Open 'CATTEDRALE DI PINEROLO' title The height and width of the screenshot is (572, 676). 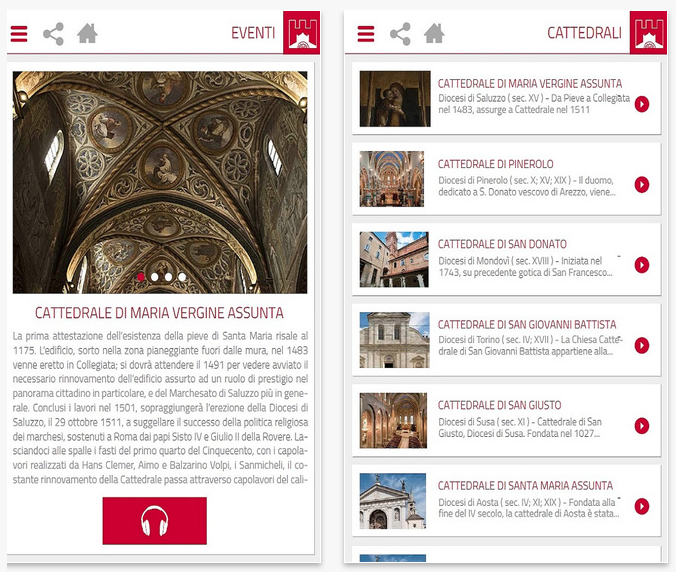[x=495, y=164]
